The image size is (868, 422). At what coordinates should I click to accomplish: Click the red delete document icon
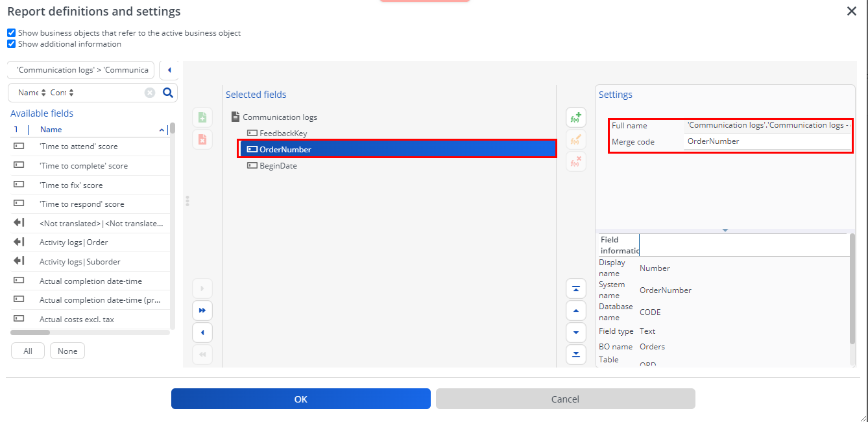(x=202, y=139)
